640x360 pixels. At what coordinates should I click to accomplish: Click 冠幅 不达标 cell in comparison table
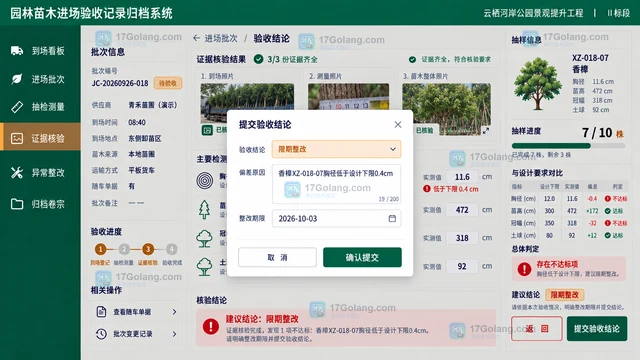click(x=616, y=223)
